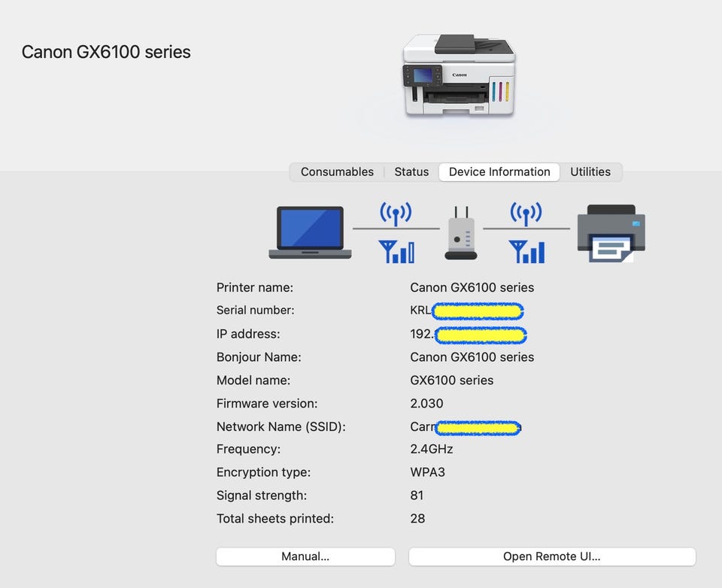Screen dimensions: 722x588
Task: Select the Device Information tab
Action: [x=499, y=171]
